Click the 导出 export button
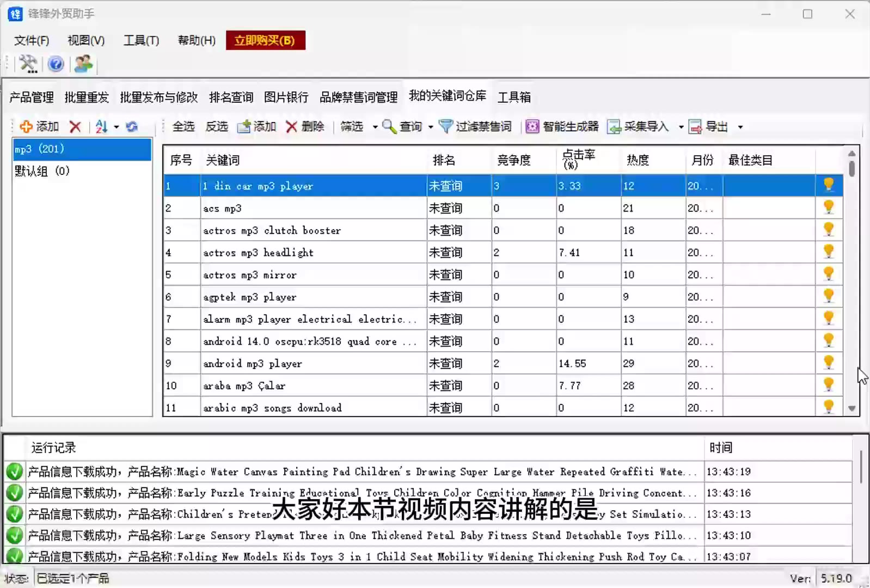 (708, 127)
